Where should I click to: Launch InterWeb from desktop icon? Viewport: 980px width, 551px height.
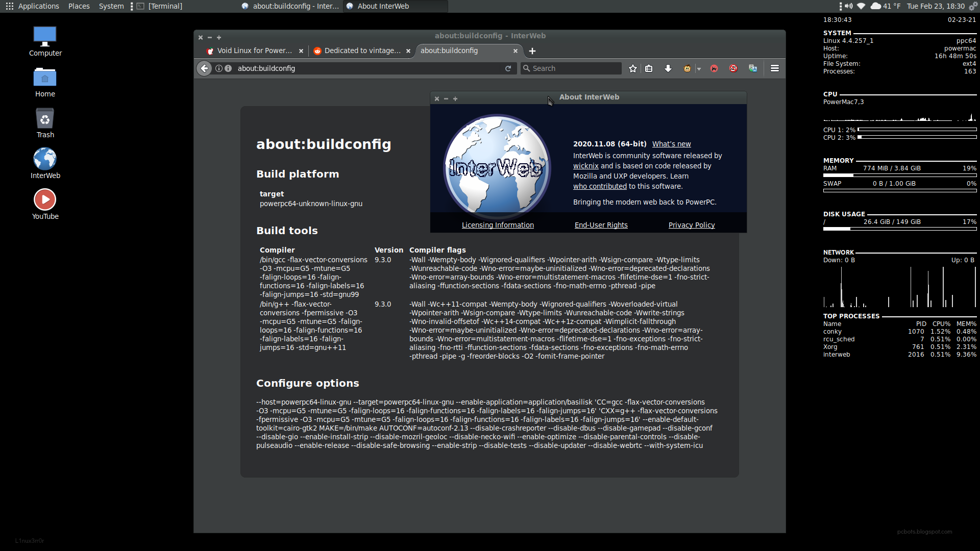point(45,164)
